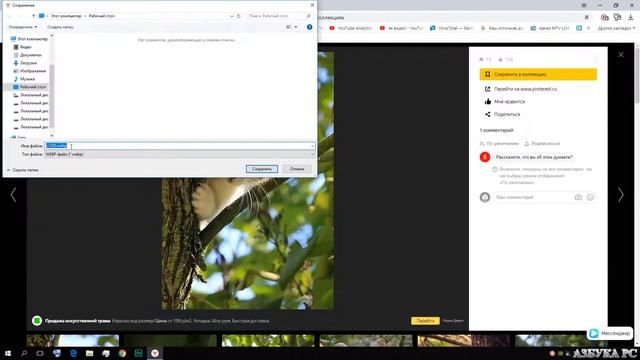Viewport: 640px width, 360px height.
Task: Open File Explorer from the taskbar
Action: coord(89,353)
